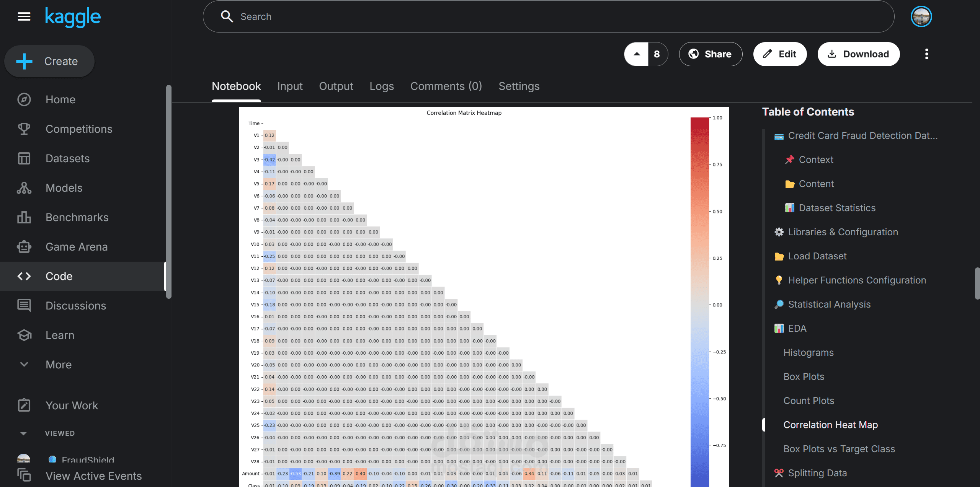Open the three-dot more options menu
Viewport: 980px width, 487px height.
(x=926, y=54)
